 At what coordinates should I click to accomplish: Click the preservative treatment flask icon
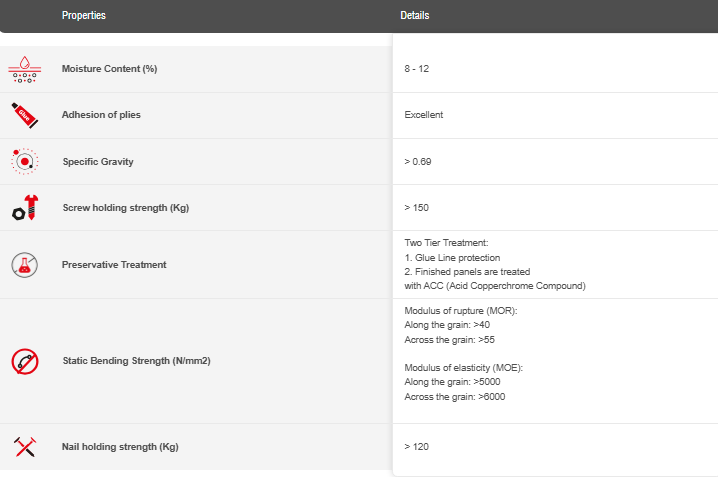(24, 265)
